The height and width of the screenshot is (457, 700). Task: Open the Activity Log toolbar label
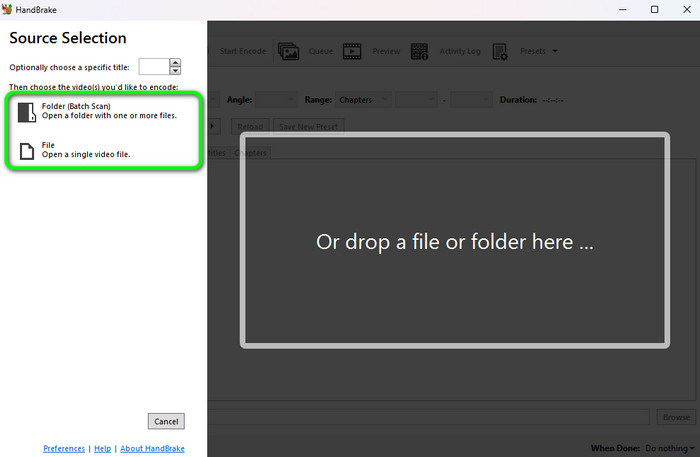(460, 51)
